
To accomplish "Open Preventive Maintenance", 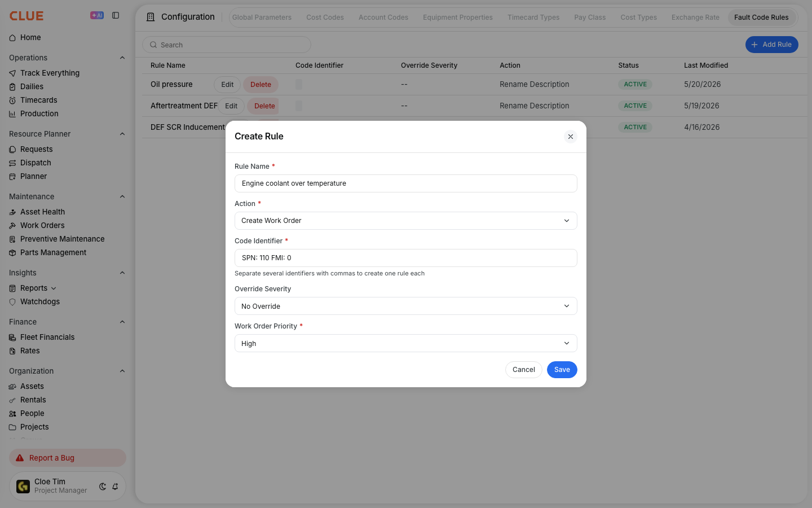I will [62, 239].
